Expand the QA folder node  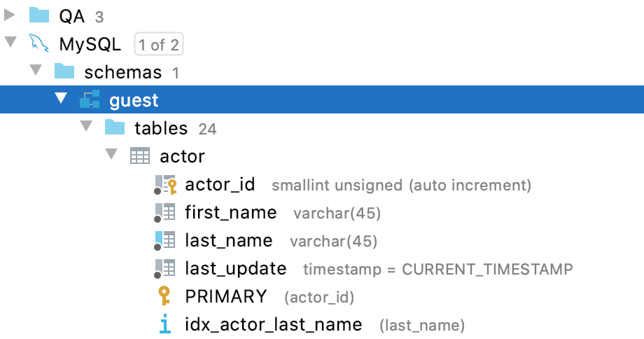10,16
